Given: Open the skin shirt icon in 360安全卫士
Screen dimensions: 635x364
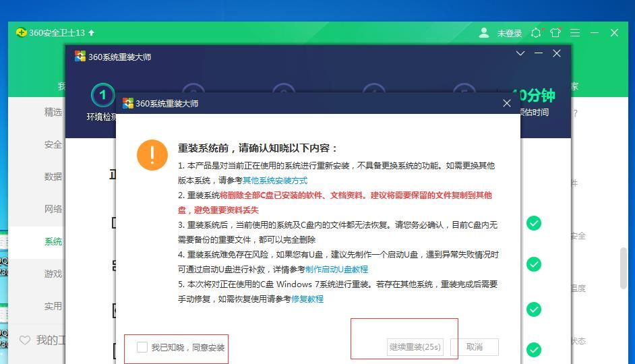Looking at the screenshot, I should pyautogui.click(x=555, y=33).
